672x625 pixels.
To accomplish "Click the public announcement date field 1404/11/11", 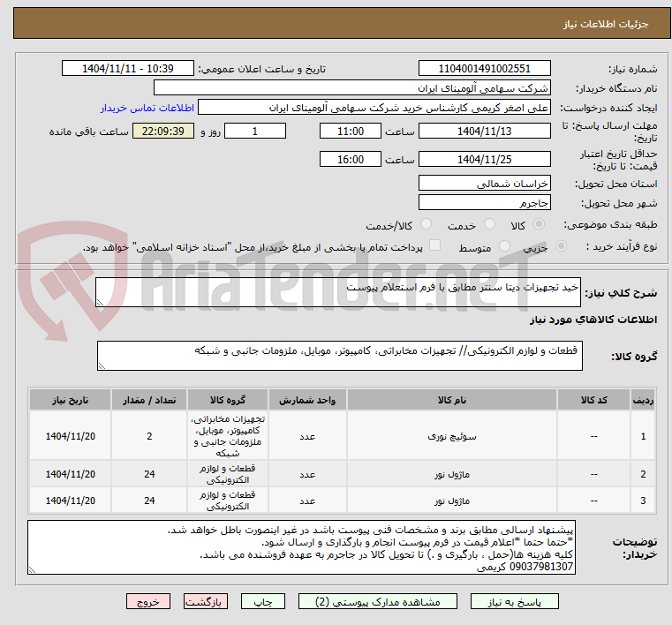I will point(128,69).
